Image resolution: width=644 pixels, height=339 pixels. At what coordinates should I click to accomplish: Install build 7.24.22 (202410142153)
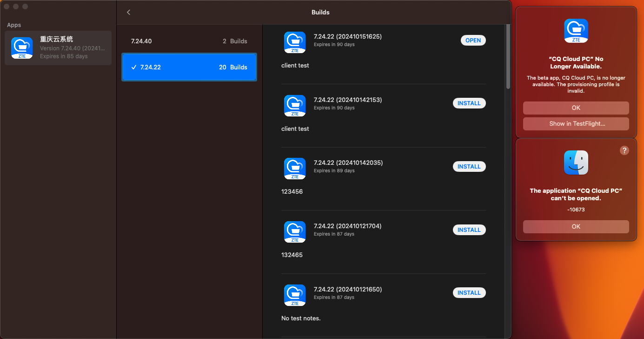click(x=469, y=103)
